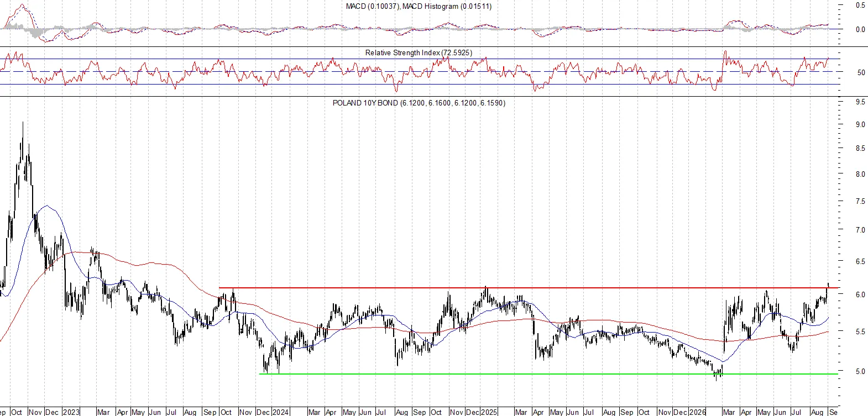Click the 8.0 price axis label
Viewport: 868px width, 416px height.
pos(860,174)
